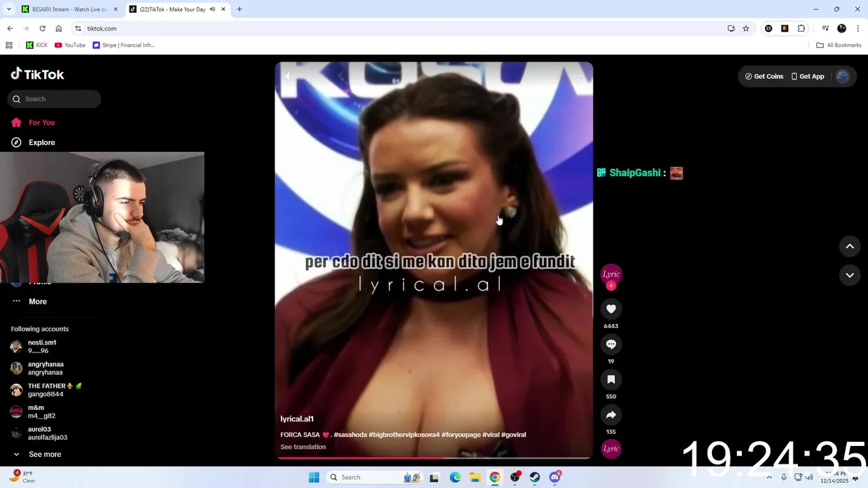The image size is (868, 488).
Task: Open the KICK bookmark
Action: 37,45
